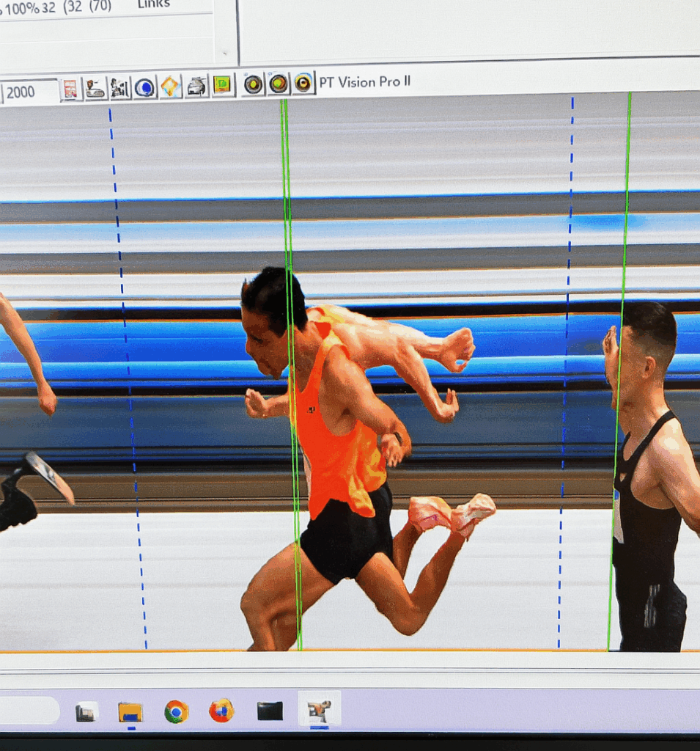Click the right blue dashed time line
The height and width of the screenshot is (751, 700).
pos(566,371)
